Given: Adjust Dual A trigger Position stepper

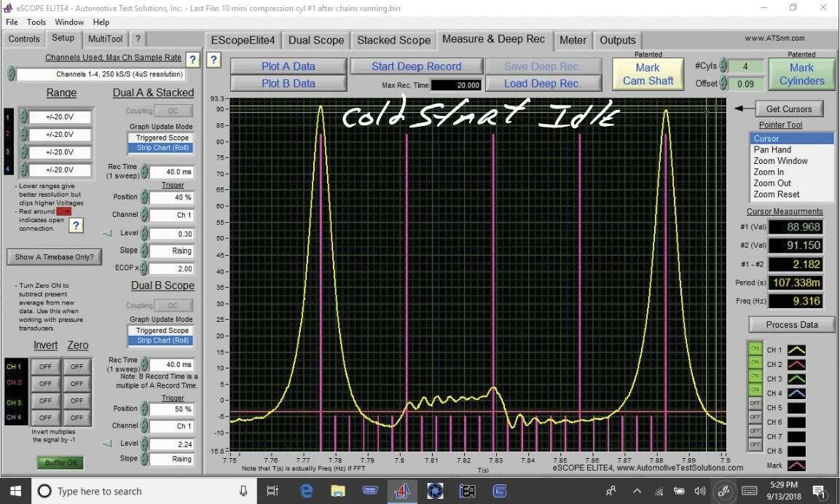Looking at the screenshot, I should 144,197.
